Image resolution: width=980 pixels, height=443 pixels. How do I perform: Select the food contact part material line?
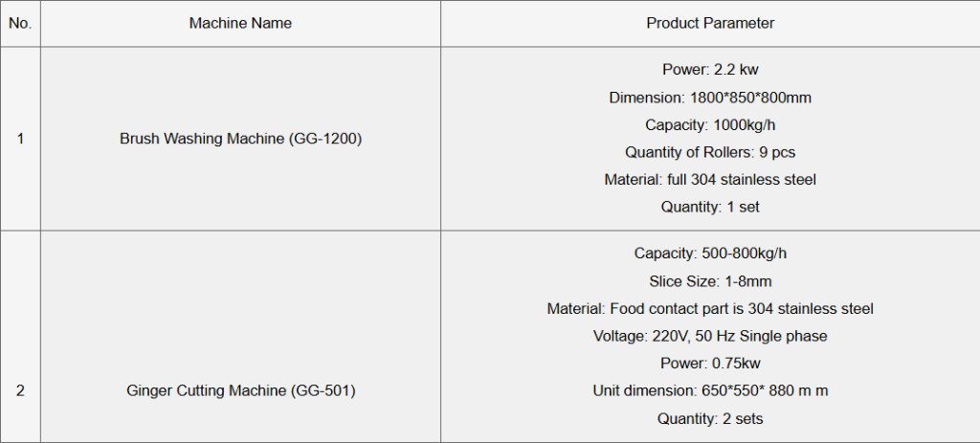(x=710, y=309)
